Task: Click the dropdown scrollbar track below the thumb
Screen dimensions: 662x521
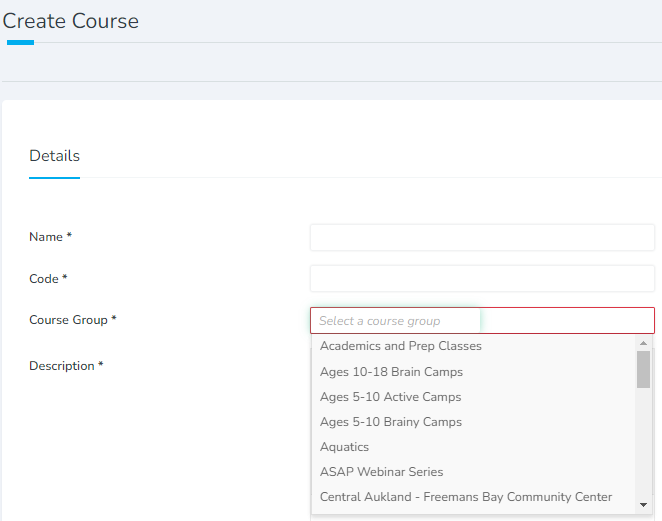Action: 643,443
